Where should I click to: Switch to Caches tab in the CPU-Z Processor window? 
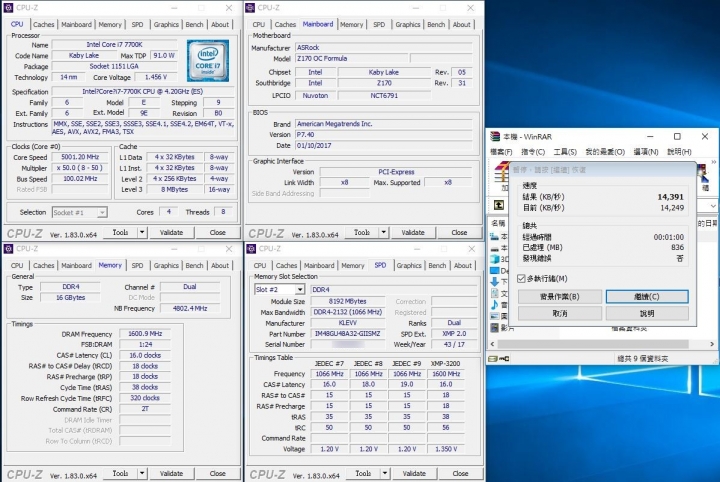pos(44,24)
